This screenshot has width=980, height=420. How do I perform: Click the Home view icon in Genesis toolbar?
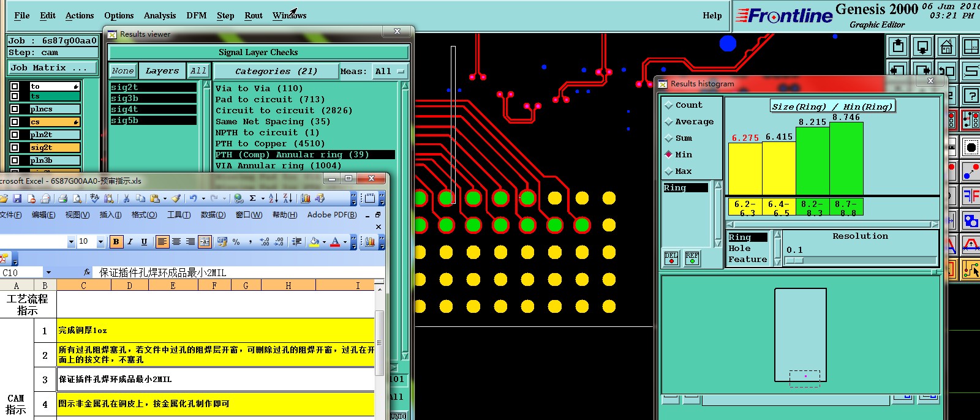[946, 47]
